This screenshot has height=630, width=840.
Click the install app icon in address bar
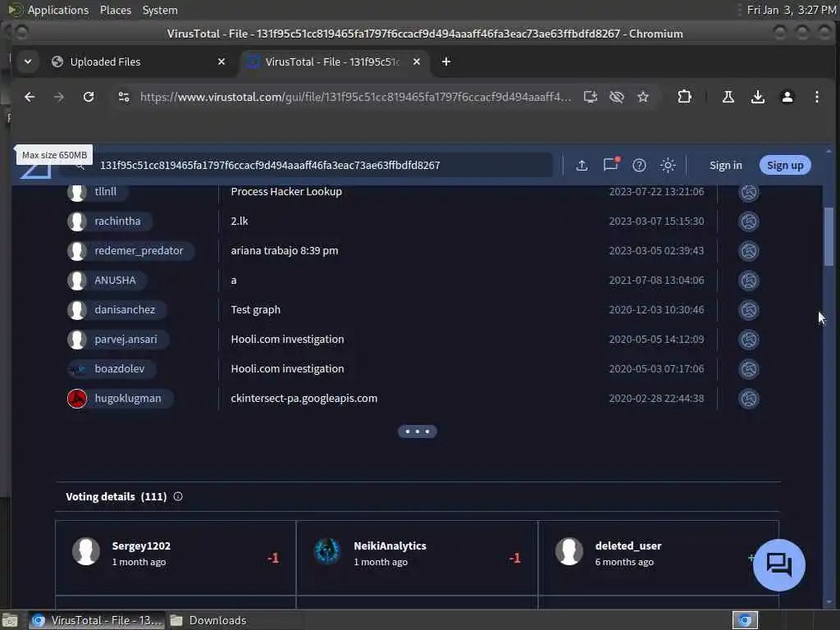[591, 97]
